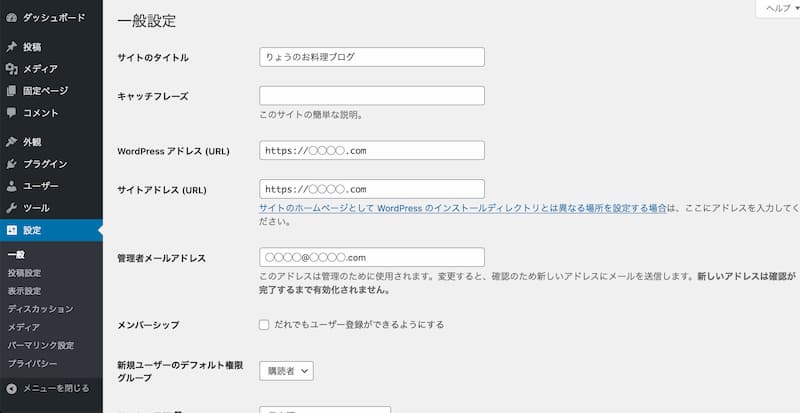This screenshot has width=800, height=413.
Task: Click the サイトのタイトル label
Action: [x=153, y=58]
